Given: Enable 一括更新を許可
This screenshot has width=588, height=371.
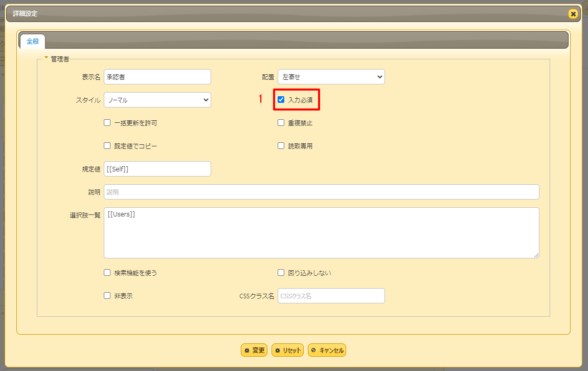Looking at the screenshot, I should coord(107,122).
